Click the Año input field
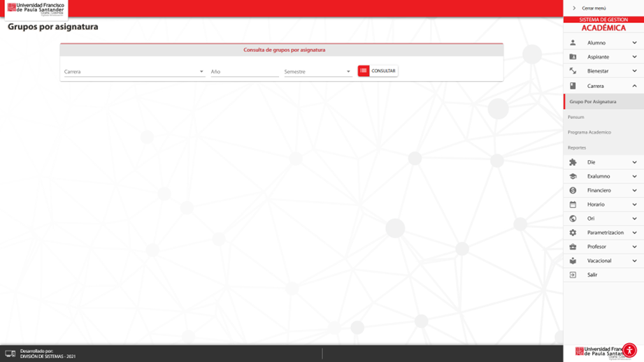The image size is (644, 362). (x=244, y=71)
